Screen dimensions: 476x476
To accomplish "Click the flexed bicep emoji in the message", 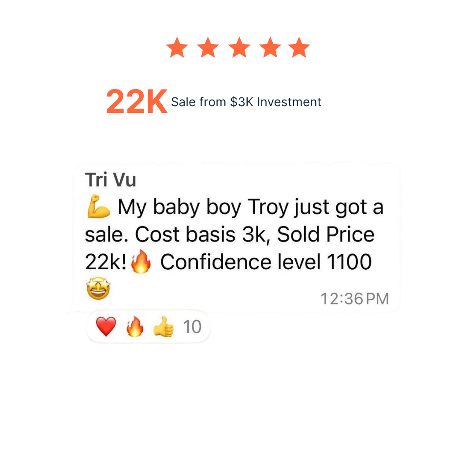I will coord(99,208).
